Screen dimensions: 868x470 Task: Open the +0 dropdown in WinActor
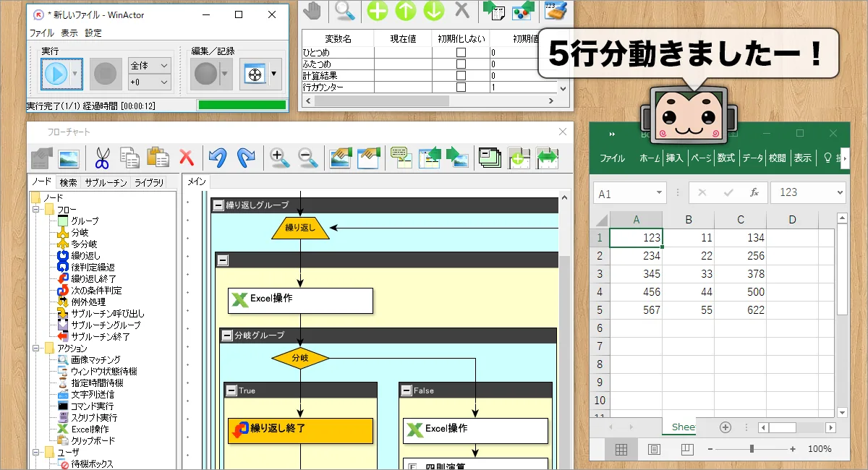click(x=150, y=83)
